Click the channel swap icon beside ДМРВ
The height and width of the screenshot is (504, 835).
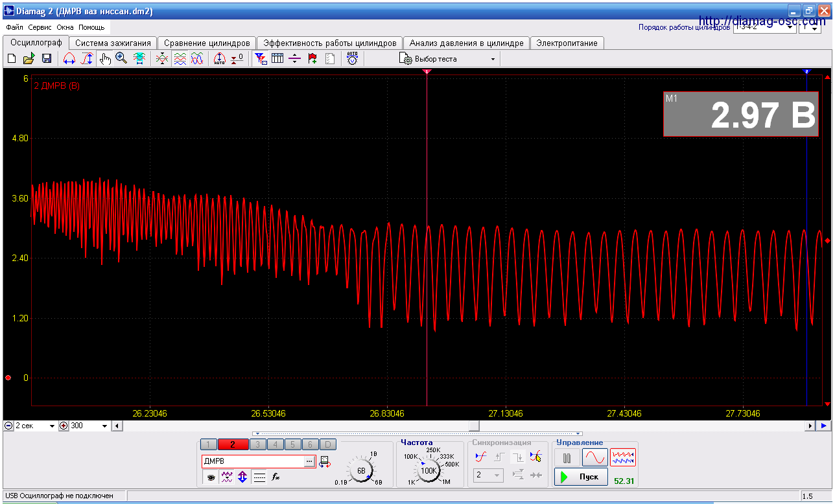tap(325, 462)
